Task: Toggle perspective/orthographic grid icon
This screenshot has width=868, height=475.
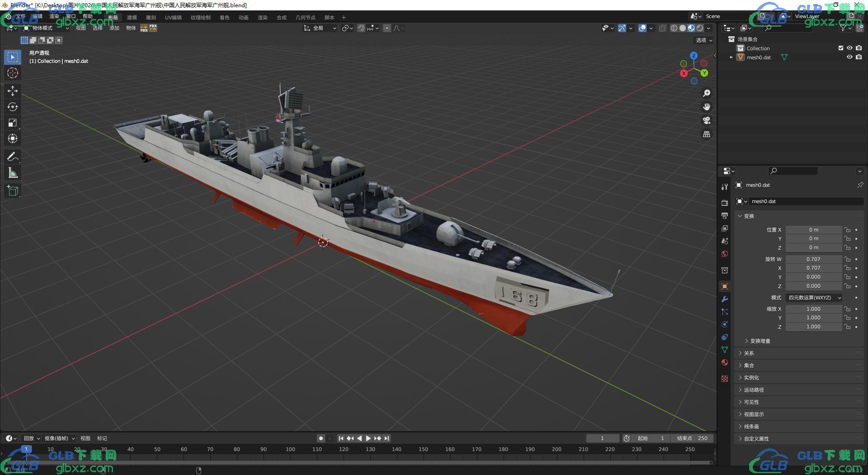Action: point(706,134)
